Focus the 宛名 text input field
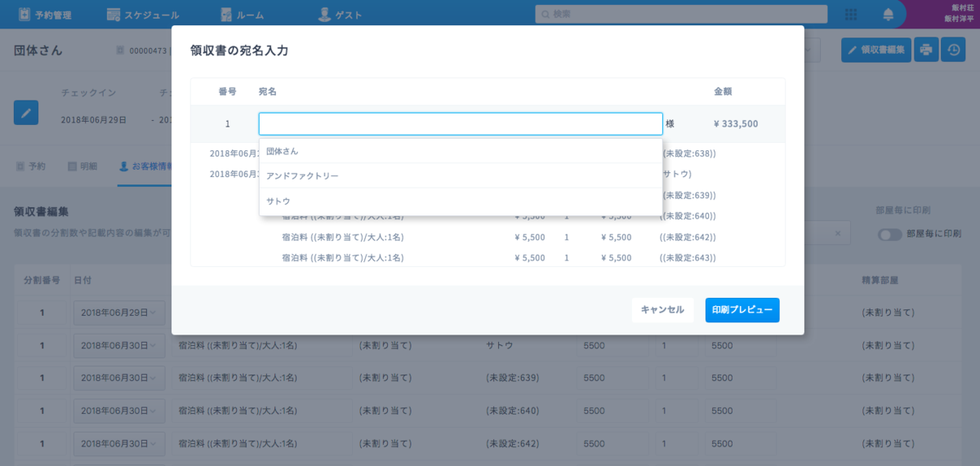Viewport: 980px width, 466px height. pos(460,124)
